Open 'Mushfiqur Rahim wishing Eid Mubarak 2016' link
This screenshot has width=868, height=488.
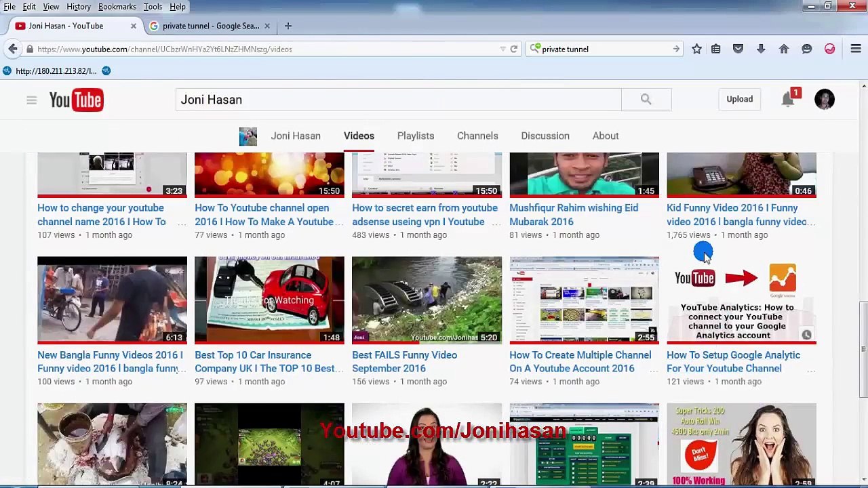(x=574, y=215)
